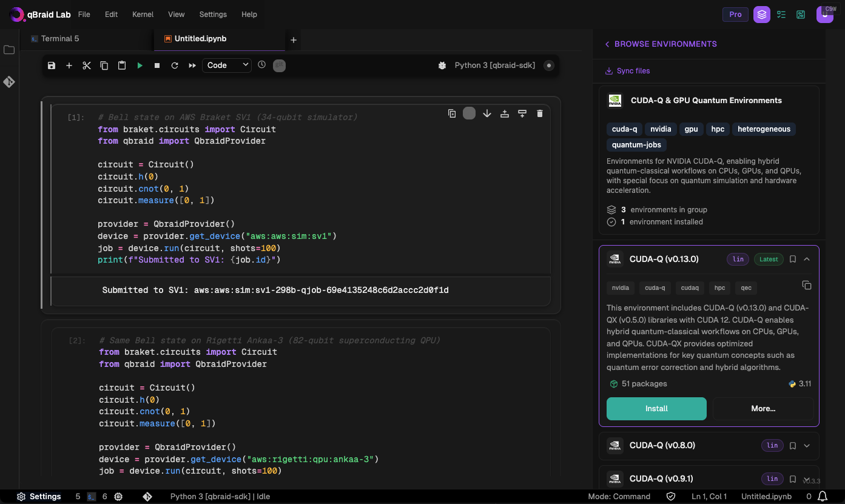Click More... for CUDA-Q (v0.13.0)
This screenshot has width=845, height=504.
pos(763,409)
